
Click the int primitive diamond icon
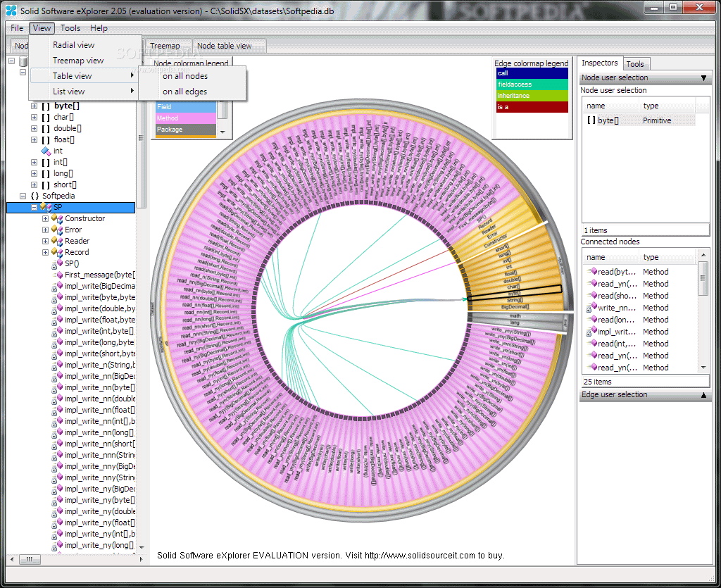46,151
